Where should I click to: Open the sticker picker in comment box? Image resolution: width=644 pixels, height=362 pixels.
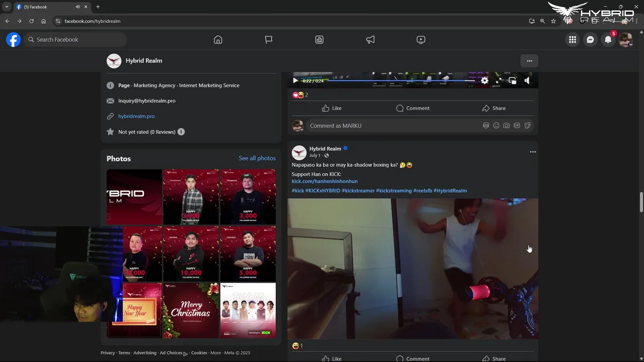pos(527,126)
